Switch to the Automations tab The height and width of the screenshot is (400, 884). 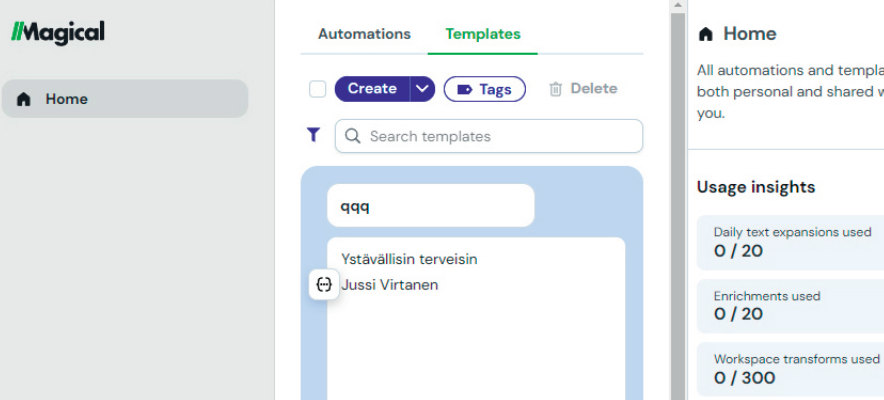(x=364, y=34)
